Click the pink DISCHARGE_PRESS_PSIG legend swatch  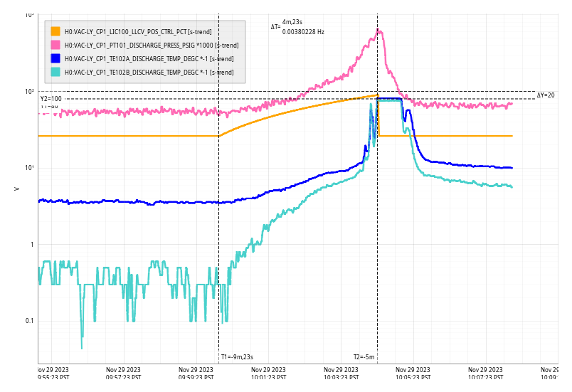click(55, 45)
